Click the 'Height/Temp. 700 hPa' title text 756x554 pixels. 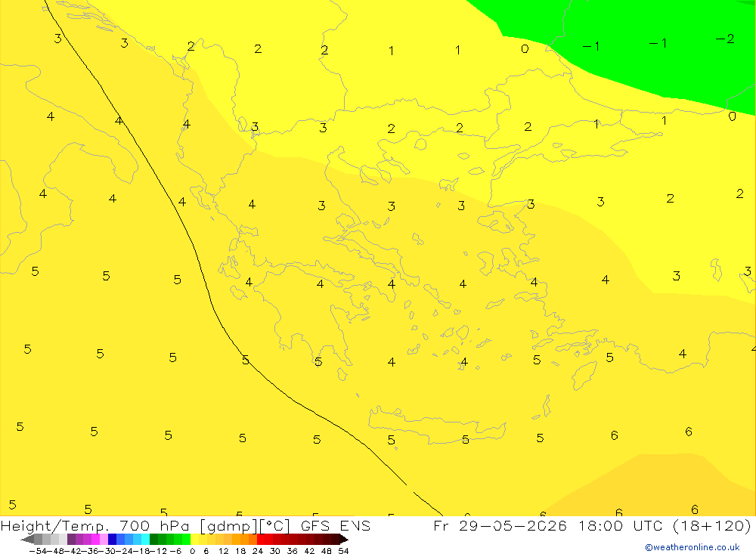click(95, 525)
